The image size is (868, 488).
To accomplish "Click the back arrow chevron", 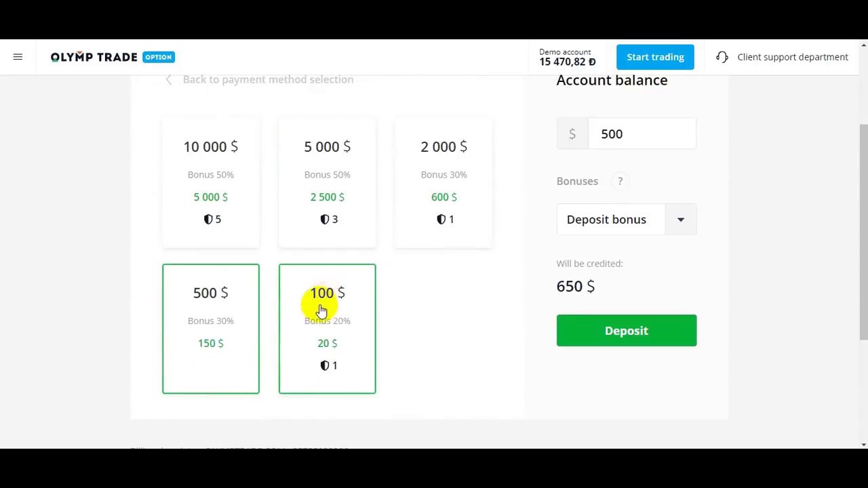I will (169, 80).
